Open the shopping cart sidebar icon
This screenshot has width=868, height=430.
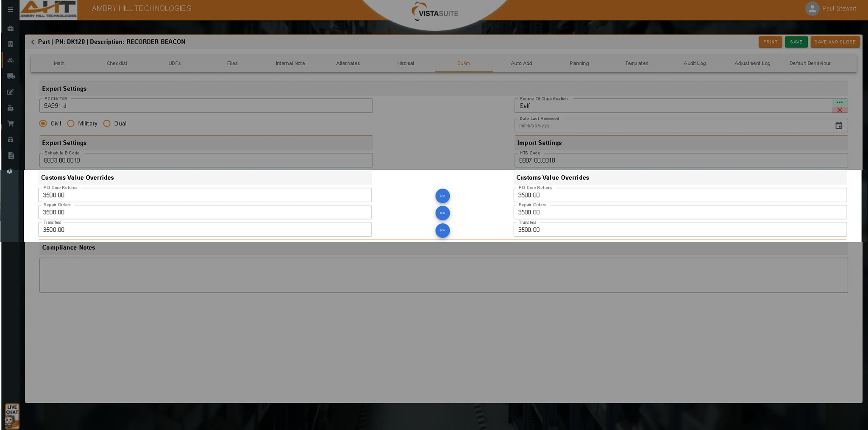[11, 124]
